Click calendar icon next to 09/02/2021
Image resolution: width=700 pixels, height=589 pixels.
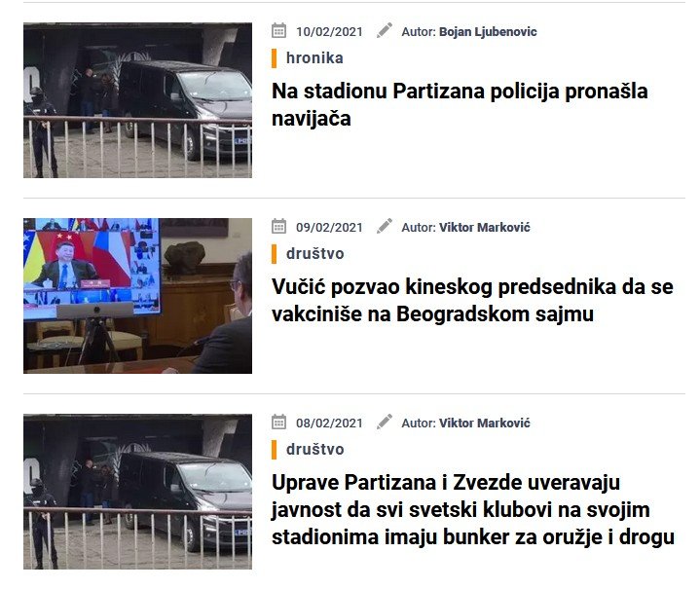click(x=278, y=226)
